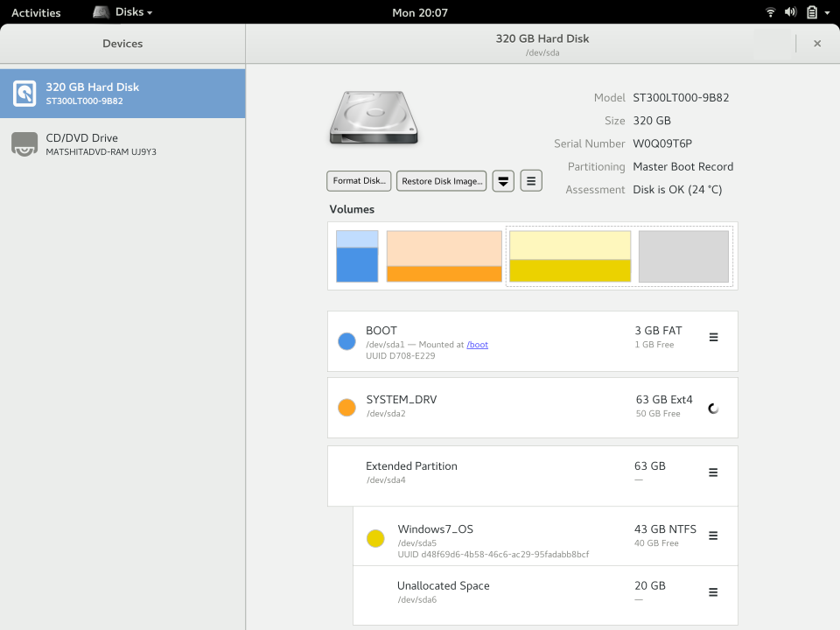Select the orange SYSTEM_DRV volume block
The image size is (840, 630).
point(444,256)
